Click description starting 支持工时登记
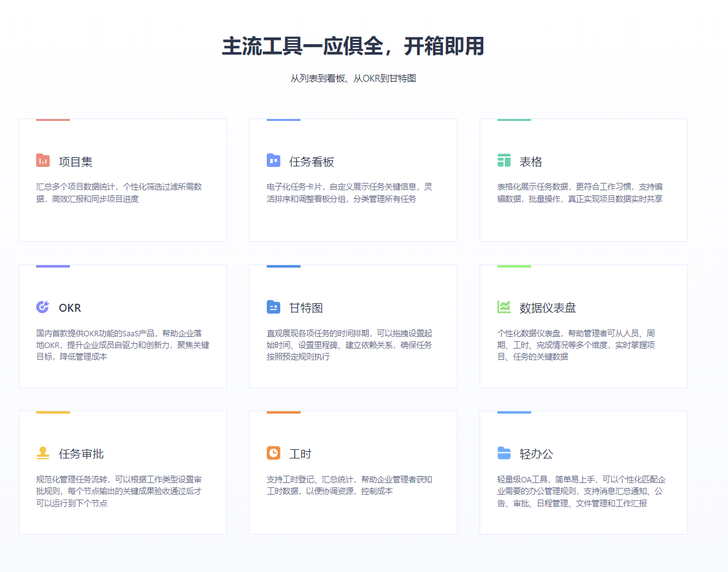Screen dimensions: 728x572 click(x=350, y=485)
